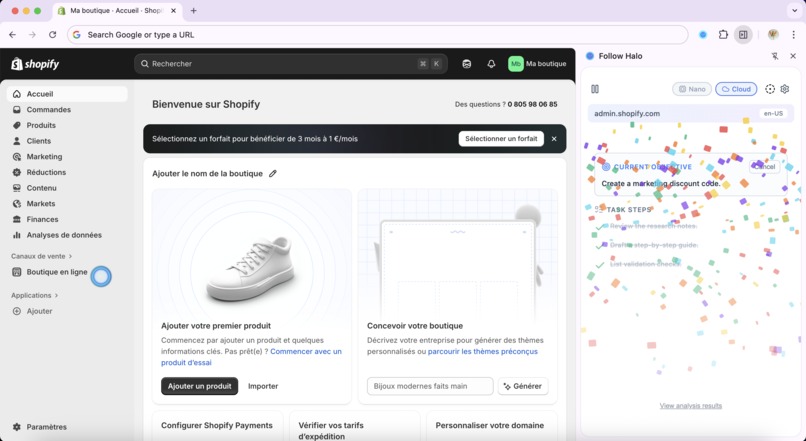Image resolution: width=806 pixels, height=441 pixels.
Task: Click the Finances icon in the sidebar
Action: tap(17, 219)
